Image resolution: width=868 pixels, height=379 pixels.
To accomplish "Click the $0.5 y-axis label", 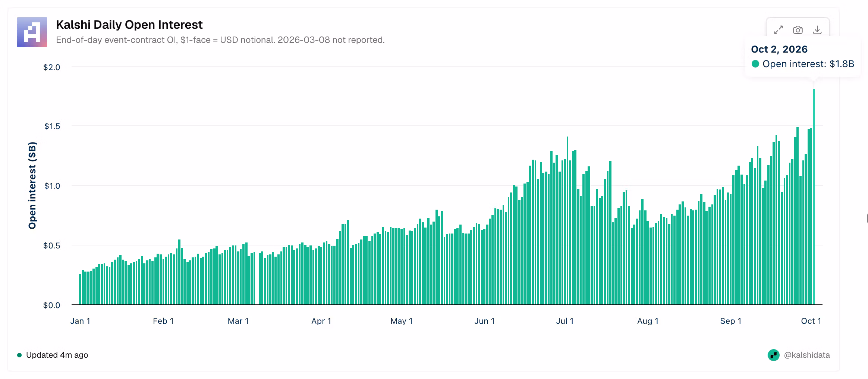I will [51, 245].
